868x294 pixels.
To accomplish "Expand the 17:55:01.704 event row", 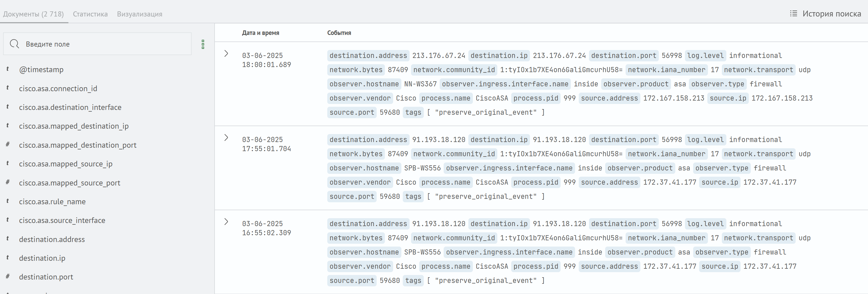I will (x=226, y=137).
